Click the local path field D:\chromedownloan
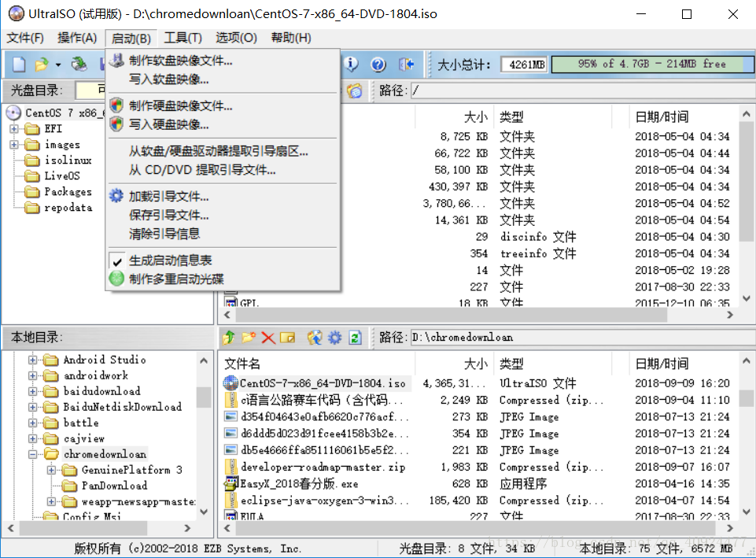The width and height of the screenshot is (756, 558). pyautogui.click(x=582, y=337)
